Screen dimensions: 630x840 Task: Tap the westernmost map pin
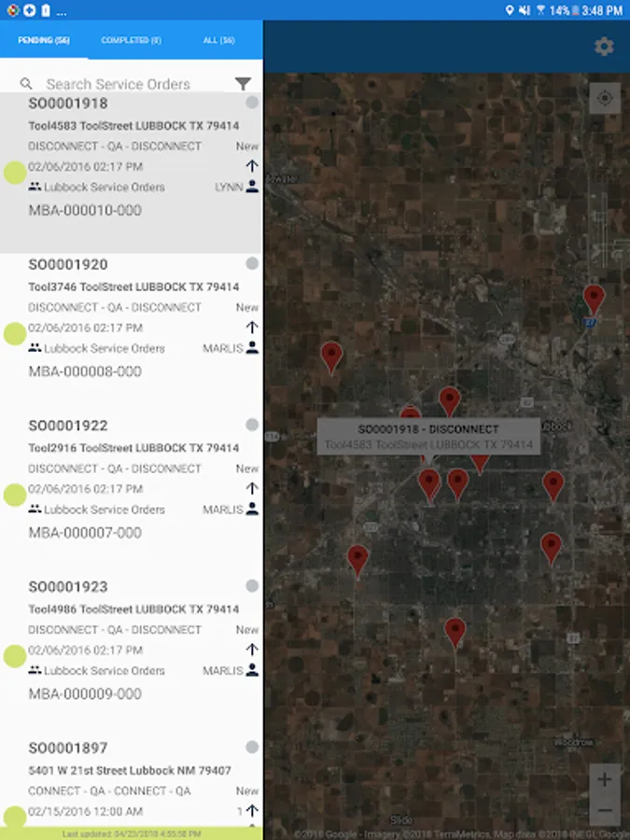coord(331,357)
